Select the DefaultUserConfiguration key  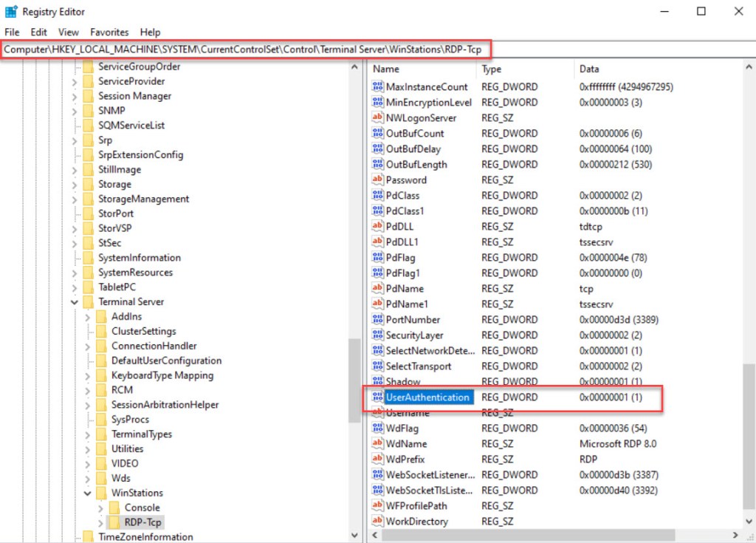click(x=166, y=361)
